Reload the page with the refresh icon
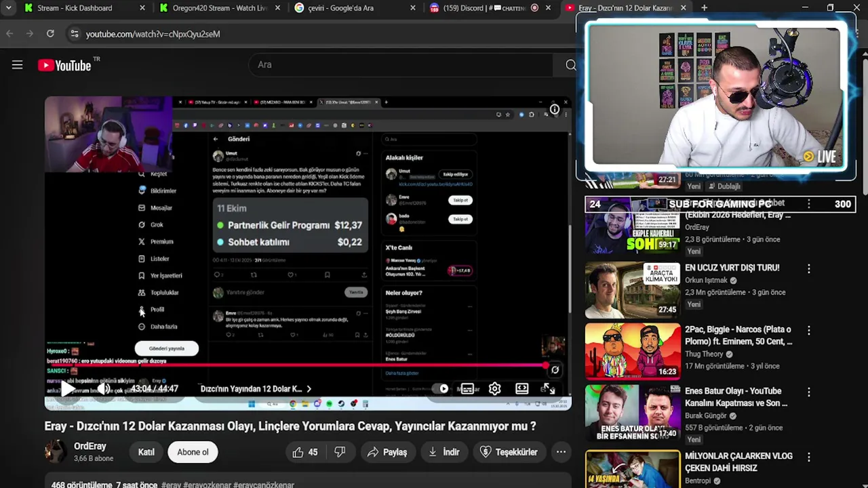Image resolution: width=868 pixels, height=488 pixels. 50,33
